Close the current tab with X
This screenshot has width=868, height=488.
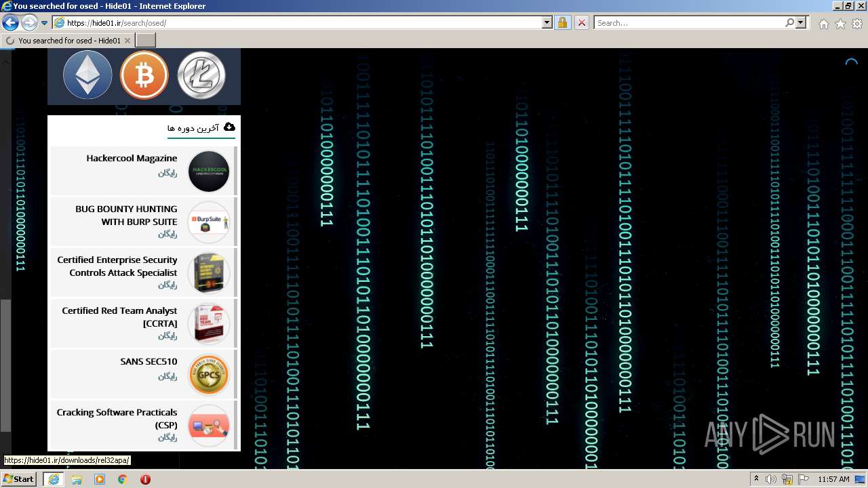(x=127, y=41)
